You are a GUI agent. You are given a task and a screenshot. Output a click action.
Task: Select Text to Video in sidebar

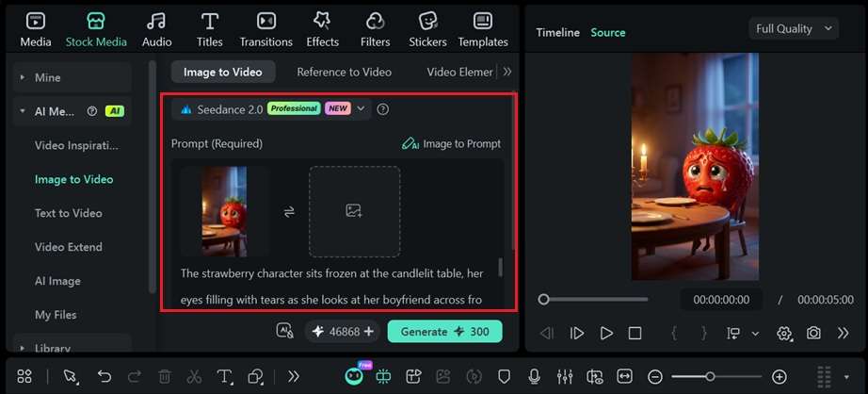pos(68,213)
